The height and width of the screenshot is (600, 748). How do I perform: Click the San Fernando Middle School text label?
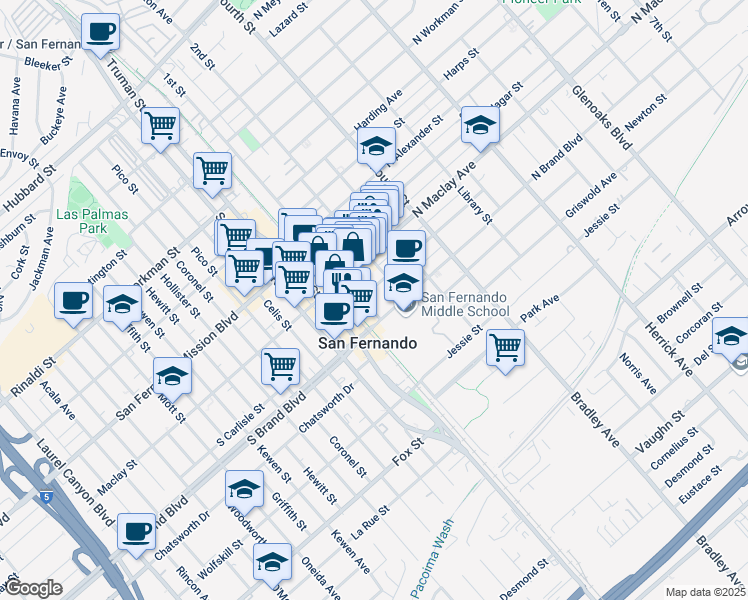pos(464,305)
